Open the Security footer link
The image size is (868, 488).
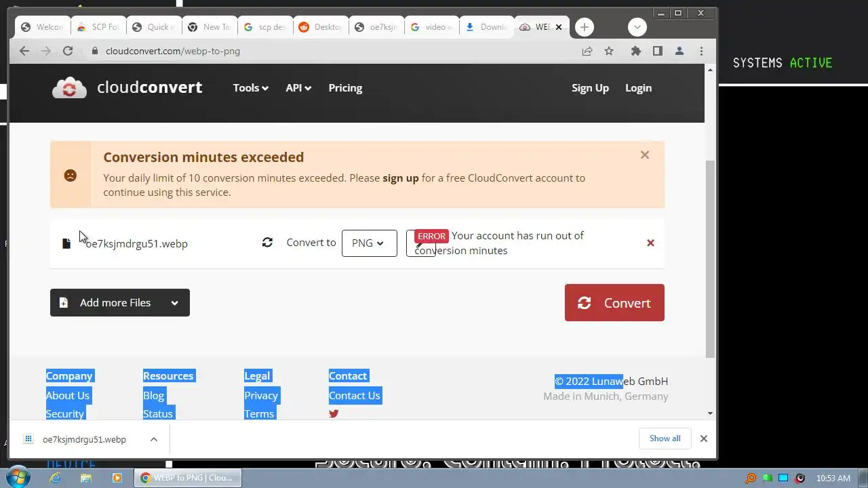click(65, 413)
